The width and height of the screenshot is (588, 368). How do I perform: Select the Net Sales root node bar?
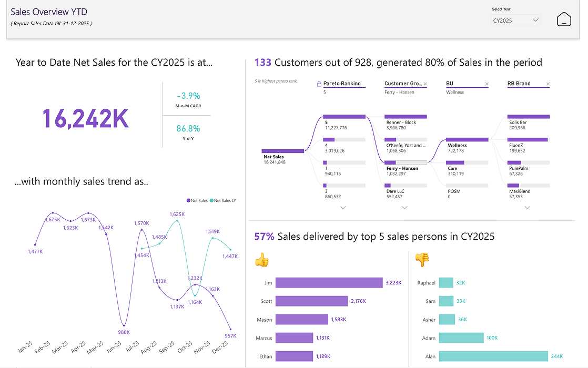click(x=283, y=151)
